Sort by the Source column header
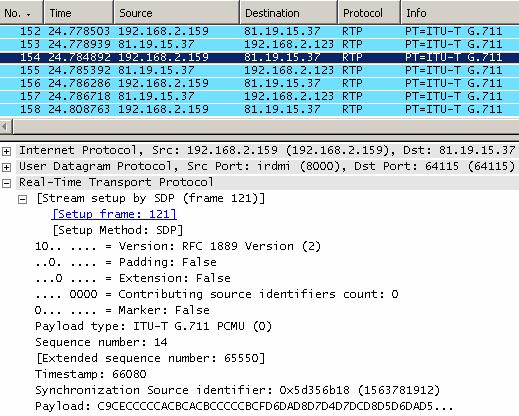The image size is (519, 416). coord(176,13)
